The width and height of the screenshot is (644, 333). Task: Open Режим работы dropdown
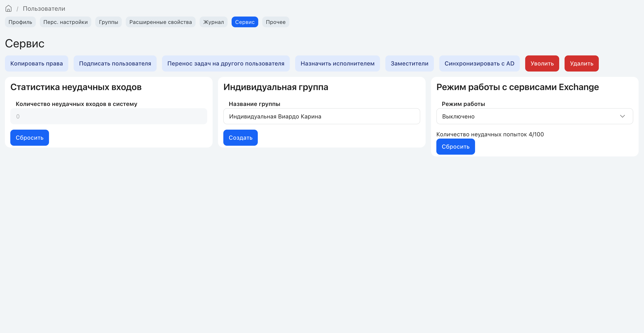point(535,116)
